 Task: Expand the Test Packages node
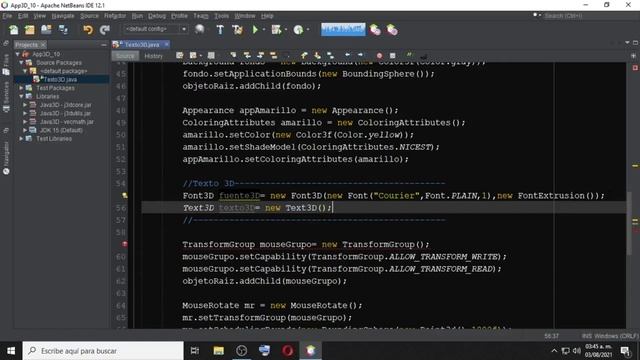pyautogui.click(x=22, y=88)
